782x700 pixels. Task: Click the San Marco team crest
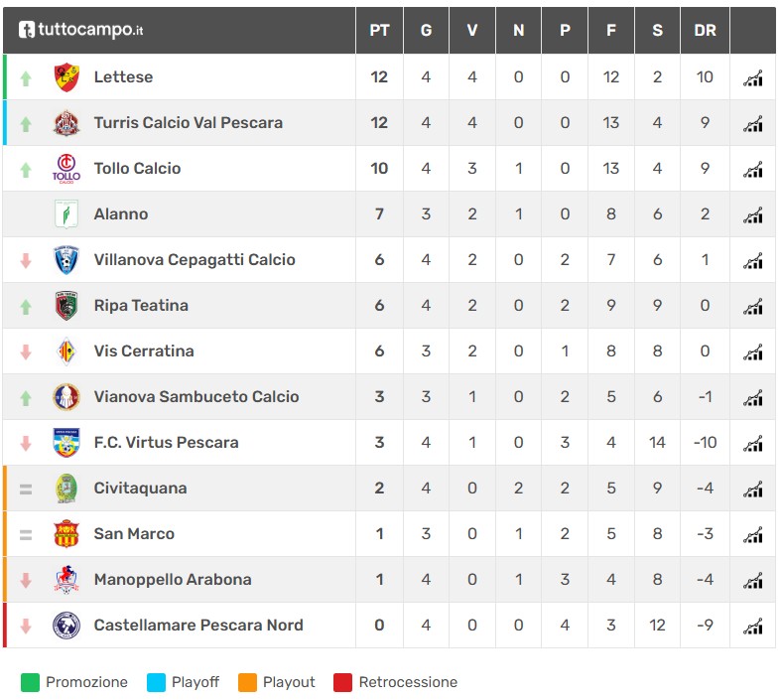pyautogui.click(x=66, y=534)
